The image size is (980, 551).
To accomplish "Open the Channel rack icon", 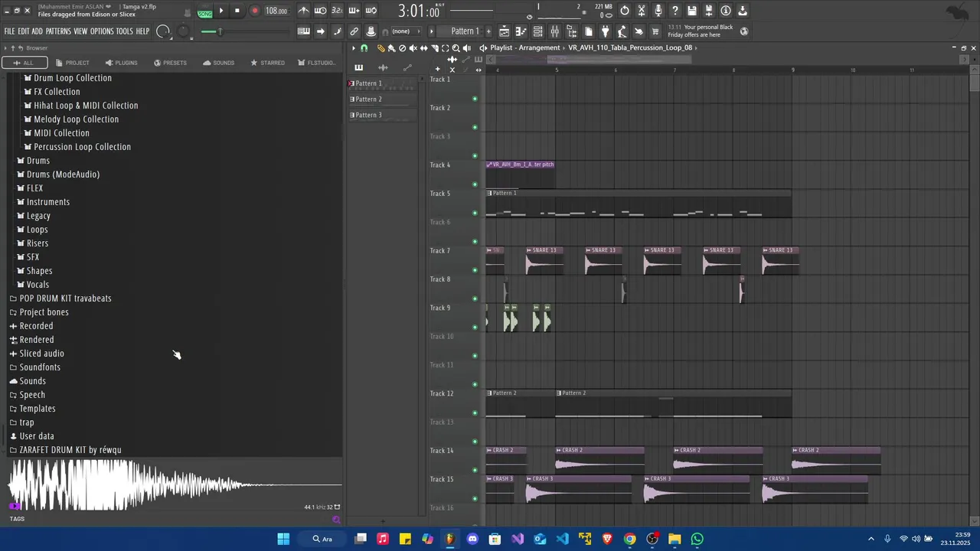I will pos(538,31).
